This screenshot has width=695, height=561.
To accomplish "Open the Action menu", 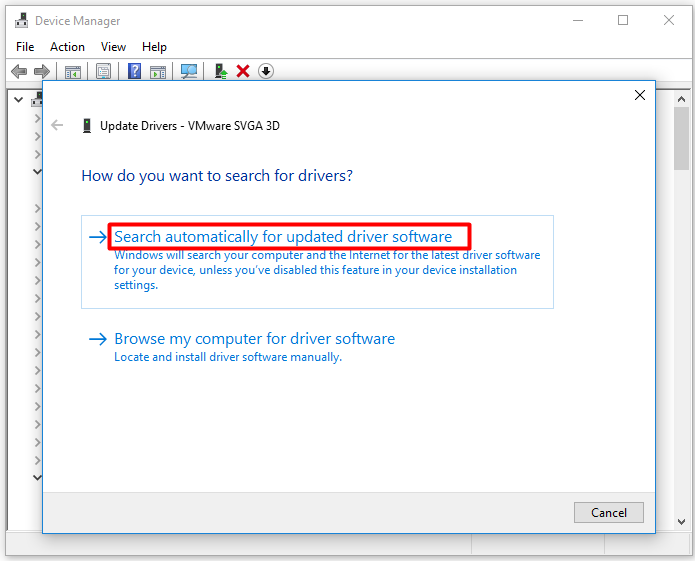I will (67, 47).
